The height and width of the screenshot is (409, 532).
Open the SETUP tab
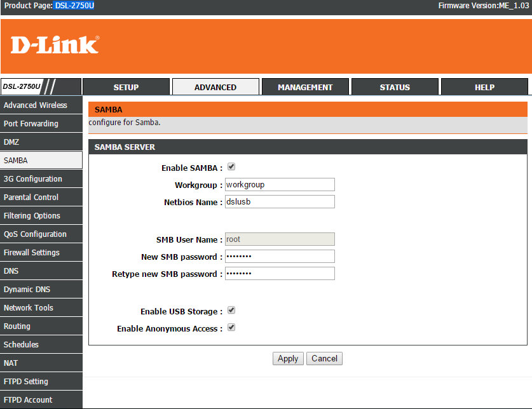click(126, 87)
